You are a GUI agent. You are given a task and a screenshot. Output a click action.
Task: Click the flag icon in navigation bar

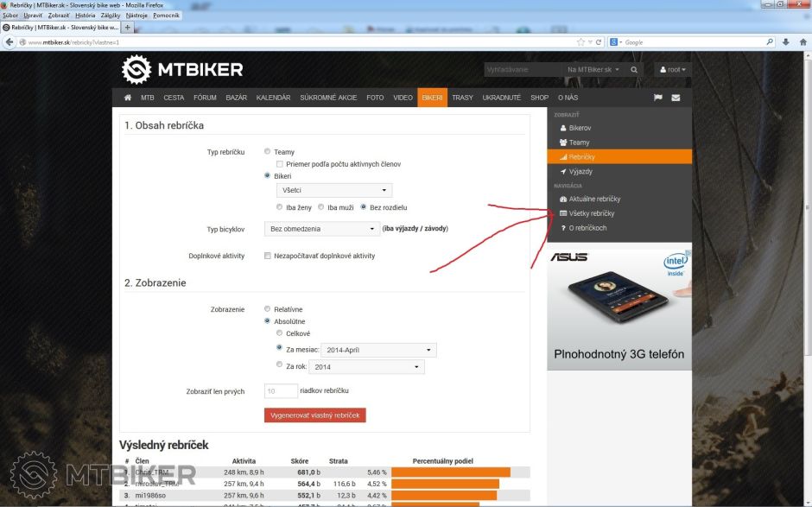click(657, 98)
